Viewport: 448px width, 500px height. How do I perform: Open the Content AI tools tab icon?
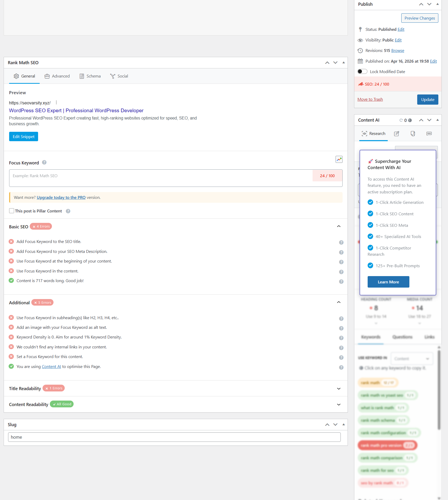(413, 134)
